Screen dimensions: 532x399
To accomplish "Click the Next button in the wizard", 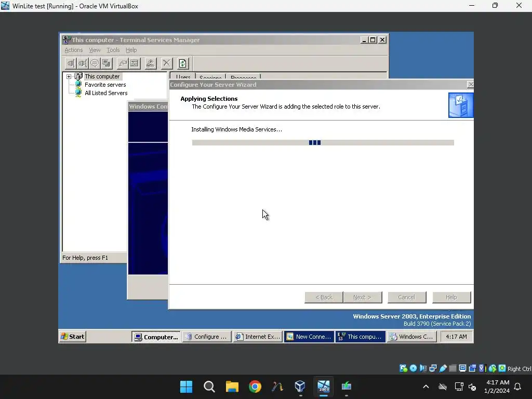I will (362, 297).
